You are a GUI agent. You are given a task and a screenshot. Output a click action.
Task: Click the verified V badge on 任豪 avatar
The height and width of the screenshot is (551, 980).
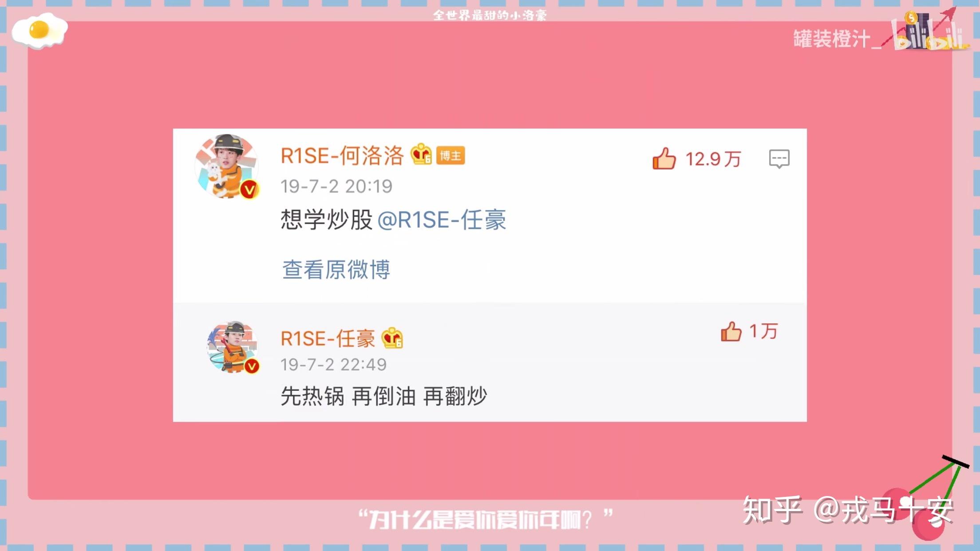pyautogui.click(x=252, y=366)
